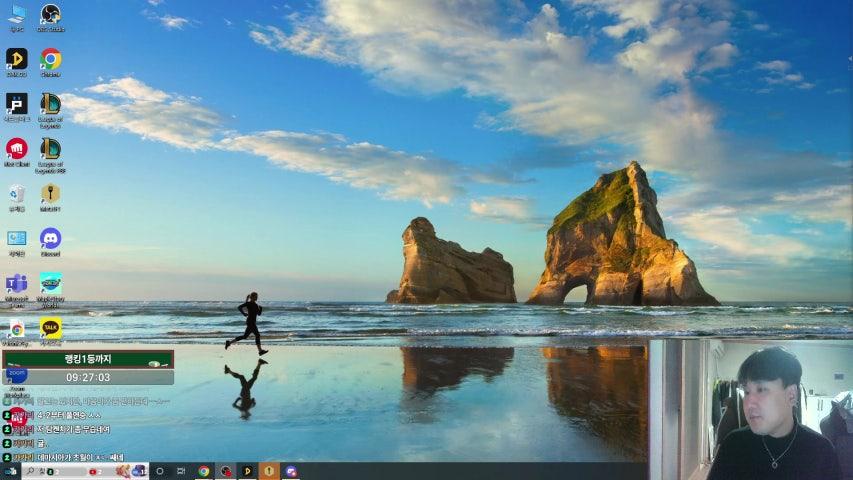Launch League of Legends desktop shortcut
853x480 pixels.
pyautogui.click(x=51, y=110)
